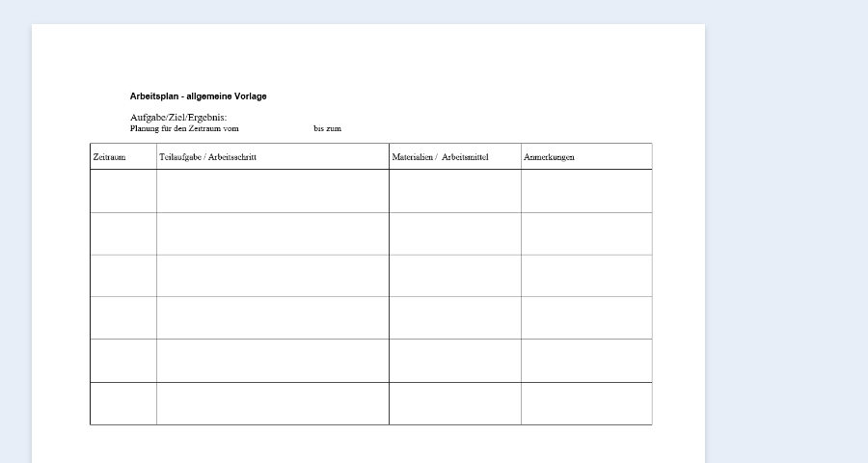The width and height of the screenshot is (868, 463).
Task: Click the first empty row's Teilaufgabe cell
Action: click(x=273, y=191)
